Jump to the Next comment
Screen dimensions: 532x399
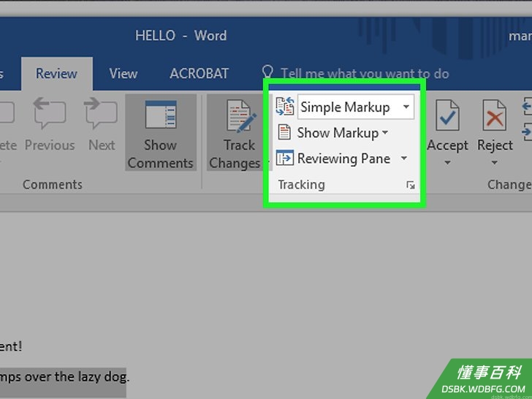click(102, 123)
